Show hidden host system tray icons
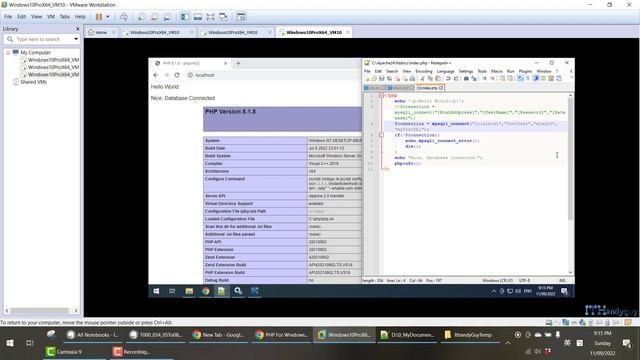640x360 pixels. 508,343
